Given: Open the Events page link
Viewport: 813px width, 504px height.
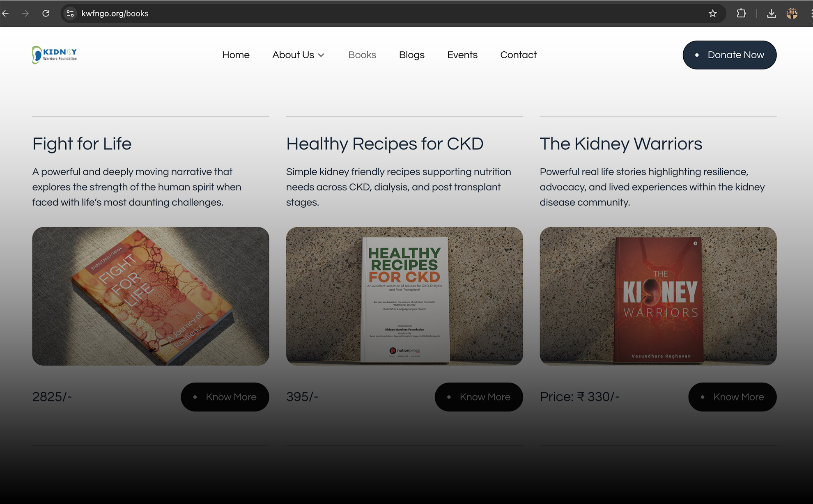Looking at the screenshot, I should click(x=462, y=55).
